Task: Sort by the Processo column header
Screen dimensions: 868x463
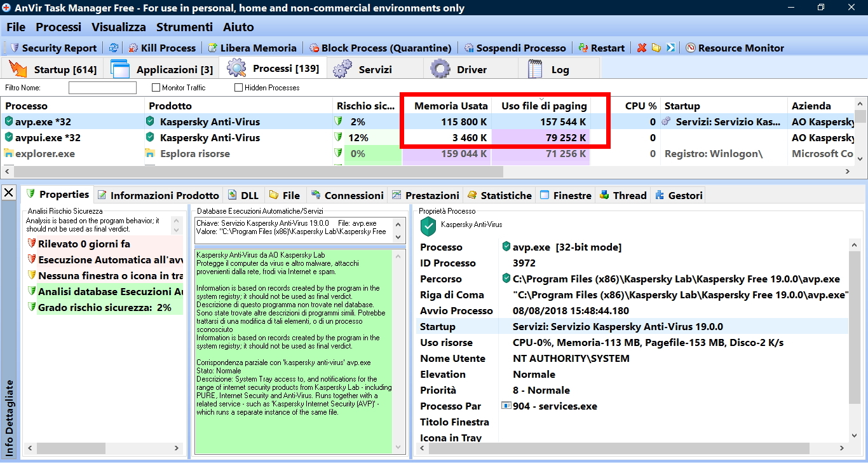Action: (73, 106)
